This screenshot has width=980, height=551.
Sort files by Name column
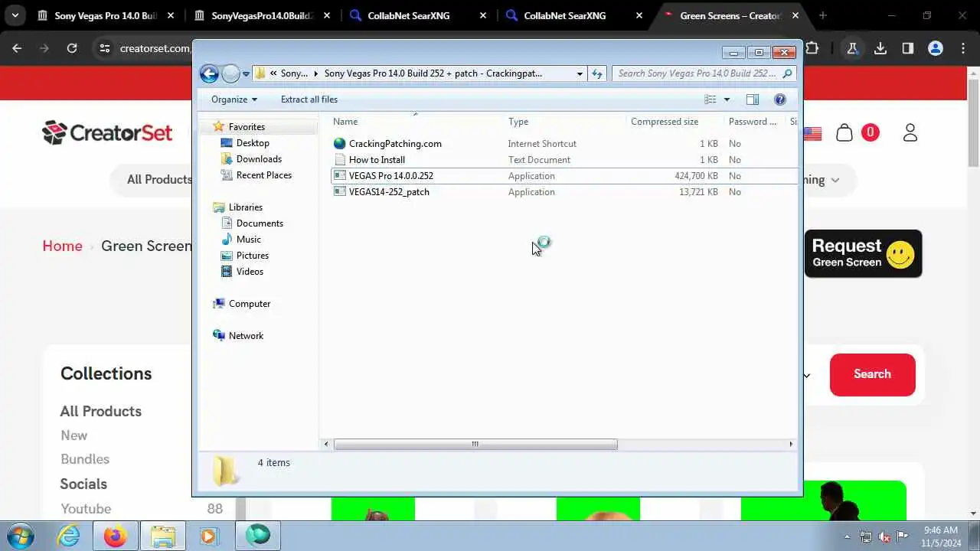[345, 122]
